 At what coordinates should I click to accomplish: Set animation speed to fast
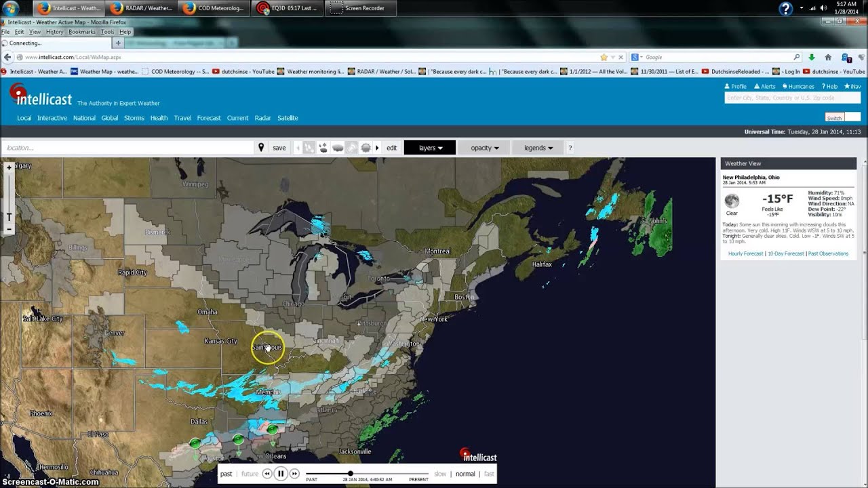click(489, 474)
